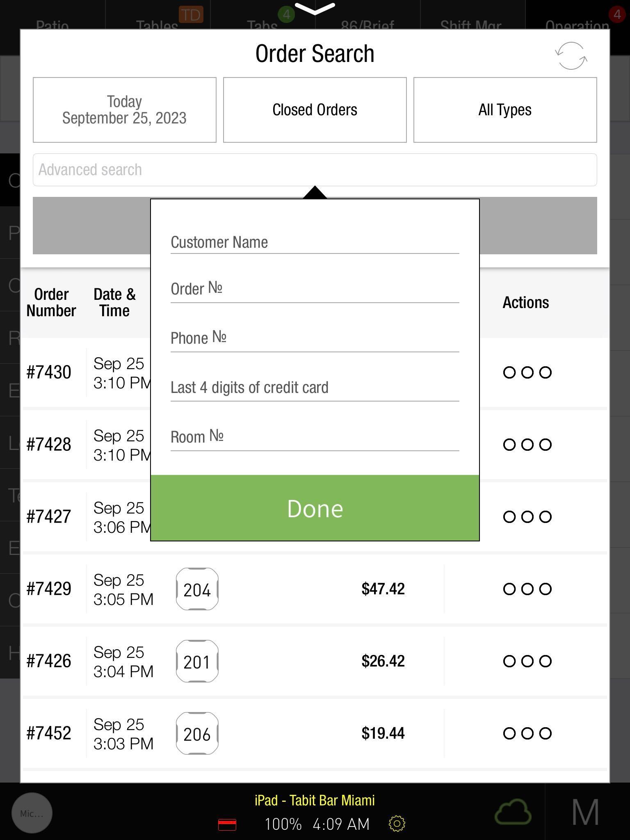Image resolution: width=630 pixels, height=840 pixels.
Task: Open the All Types filter dropdown
Action: (x=505, y=110)
